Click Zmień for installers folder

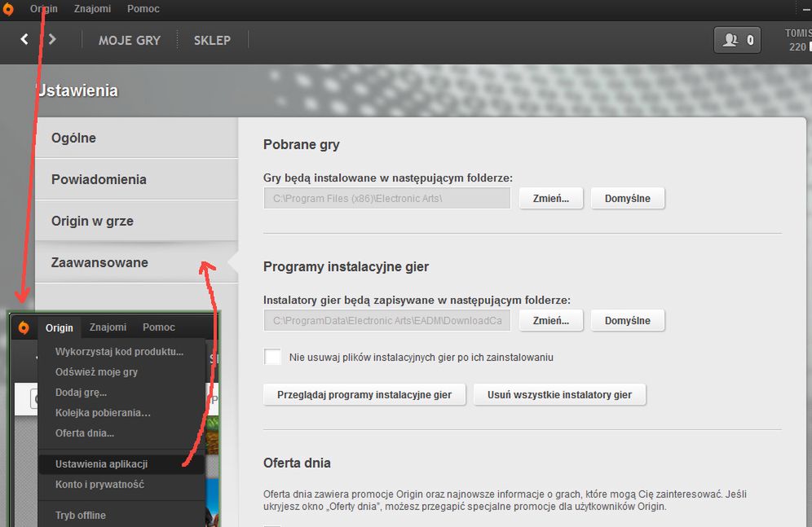tap(551, 320)
